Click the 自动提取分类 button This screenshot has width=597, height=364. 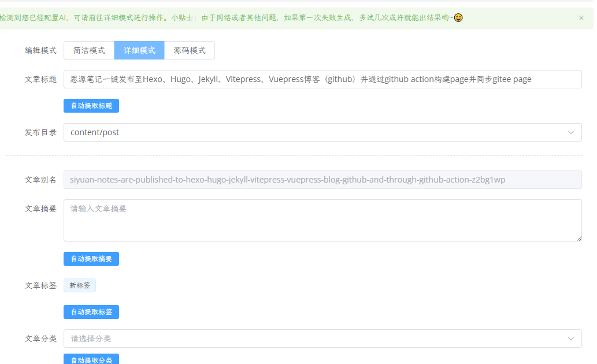click(x=91, y=359)
